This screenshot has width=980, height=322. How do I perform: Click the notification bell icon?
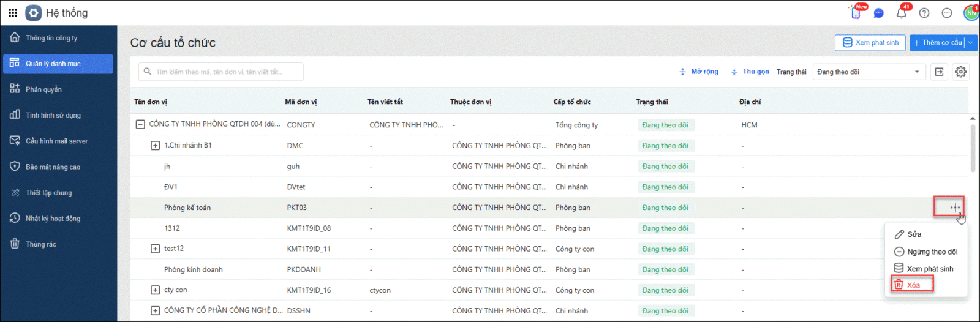[x=901, y=13]
